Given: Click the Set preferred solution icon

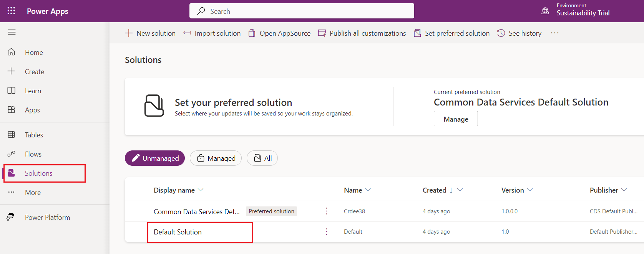Looking at the screenshot, I should coord(417,33).
